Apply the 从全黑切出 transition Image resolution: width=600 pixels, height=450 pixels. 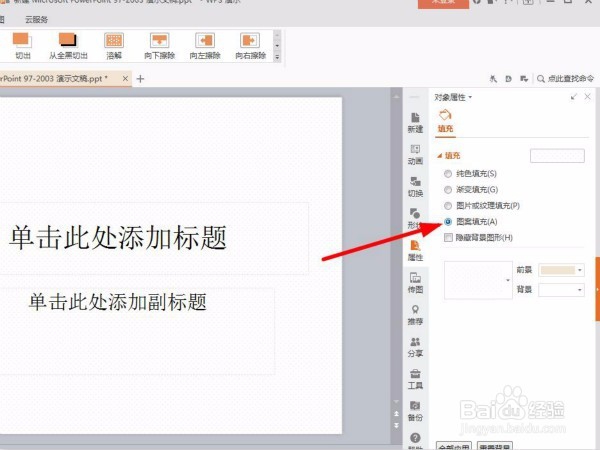point(68,46)
